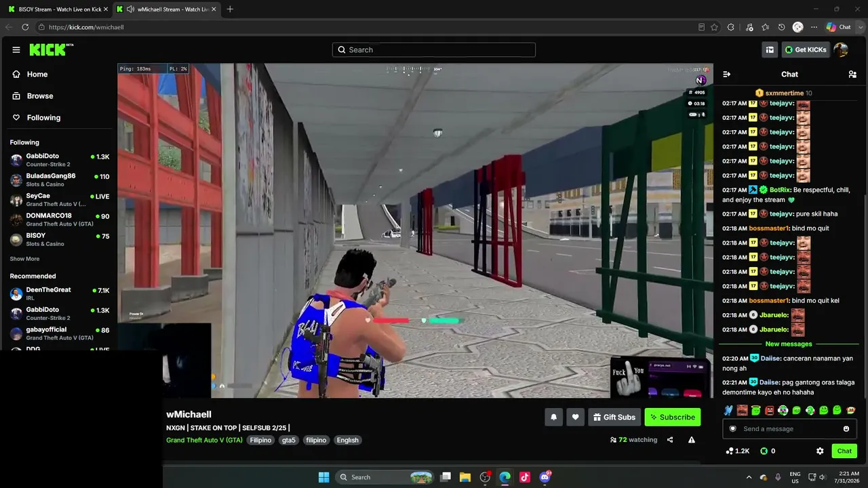Image resolution: width=868 pixels, height=488 pixels.
Task: Insert the blue wings quick emote
Action: tap(728, 411)
